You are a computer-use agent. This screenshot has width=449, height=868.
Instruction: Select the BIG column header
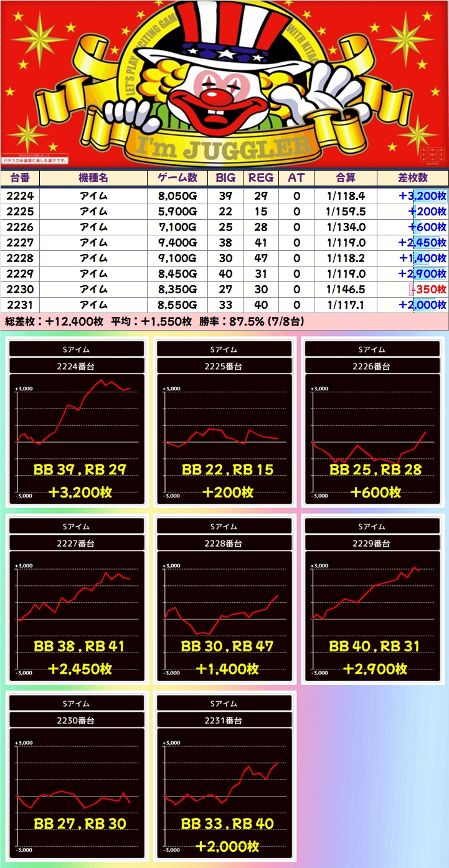click(x=225, y=177)
